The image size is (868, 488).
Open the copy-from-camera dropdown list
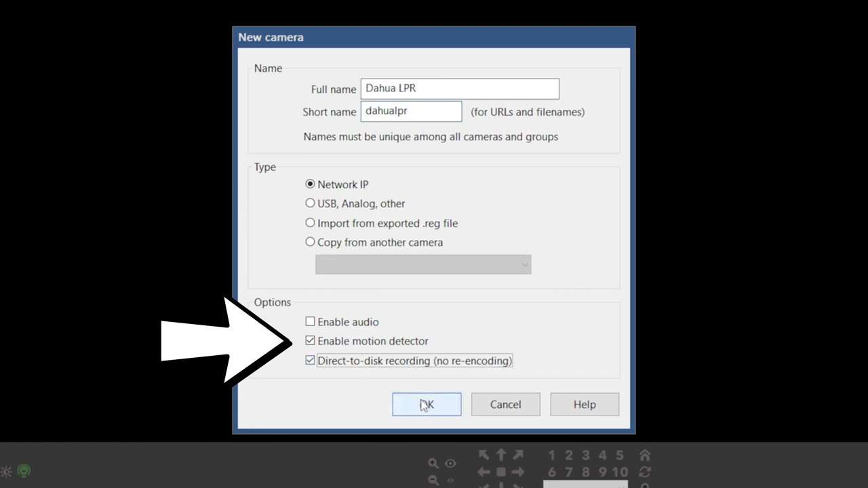(x=423, y=264)
